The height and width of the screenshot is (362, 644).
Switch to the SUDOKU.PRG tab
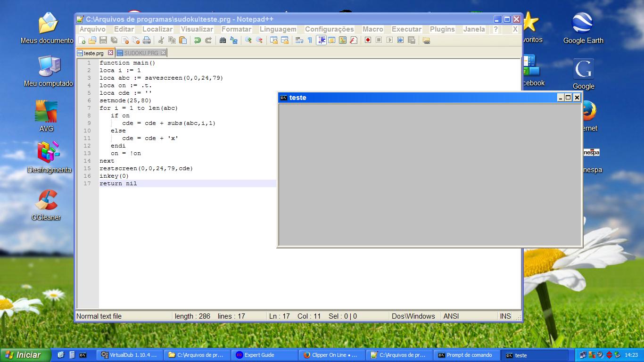(141, 53)
